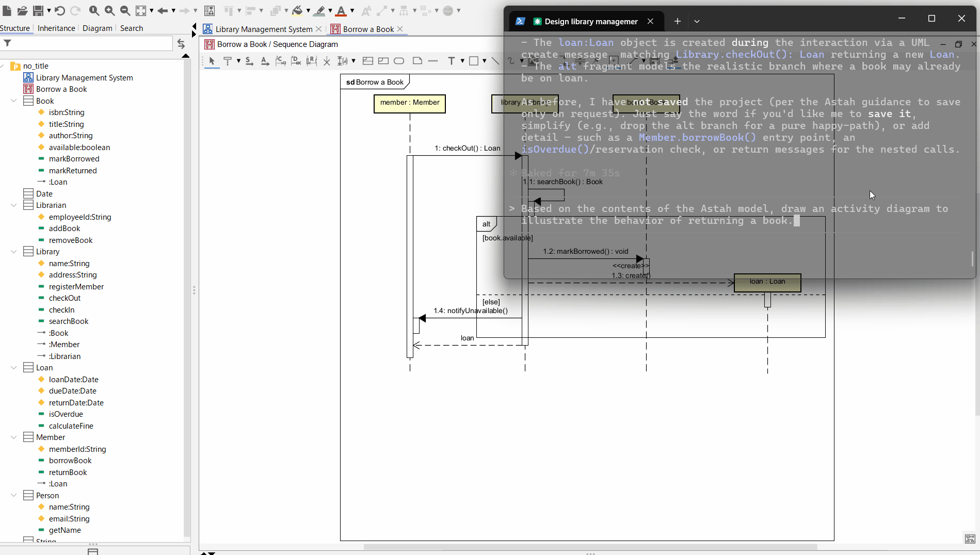
Task: Open the fit-in-window dropdown arrow
Action: (x=151, y=10)
